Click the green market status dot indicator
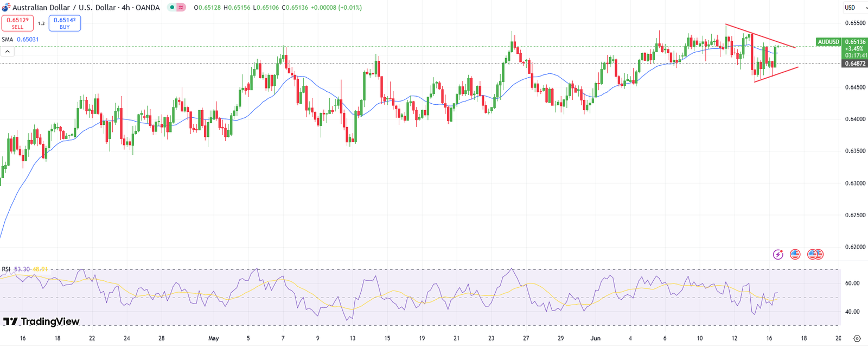868x347 pixels. (172, 8)
